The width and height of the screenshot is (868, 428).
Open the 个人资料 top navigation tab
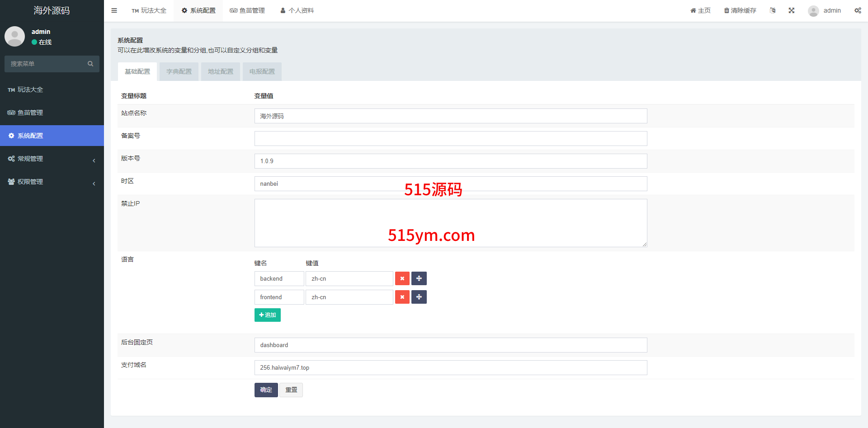pyautogui.click(x=297, y=10)
